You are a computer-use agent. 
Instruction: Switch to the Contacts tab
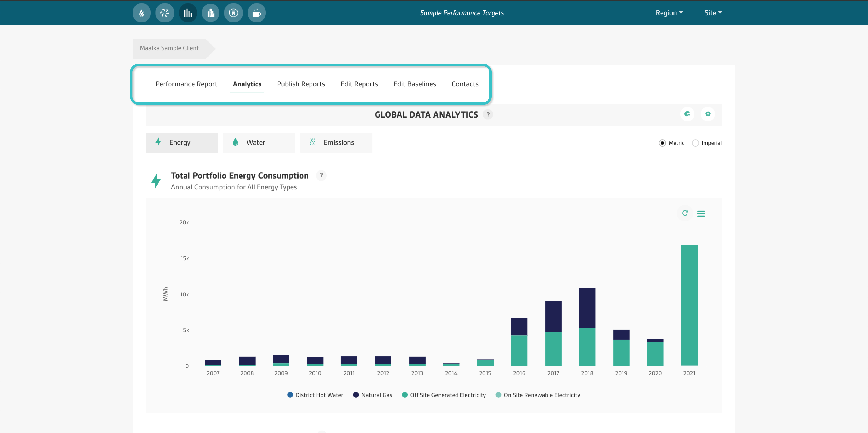click(465, 84)
